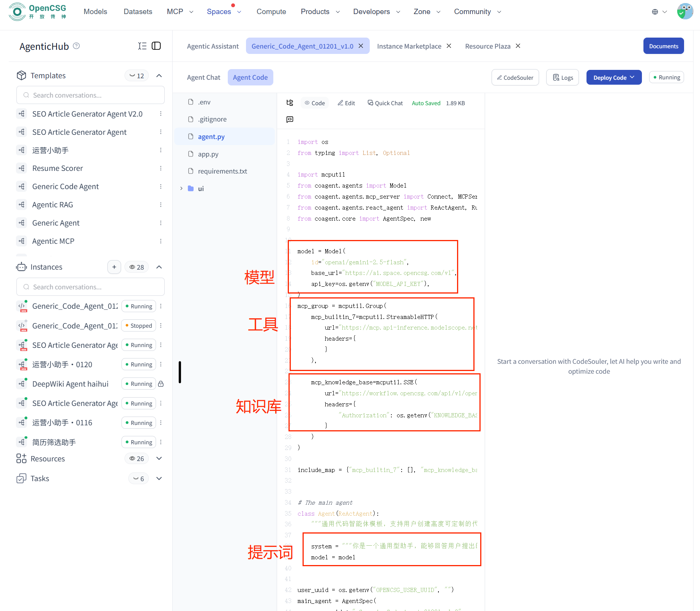Open the Instance Marketplace tab
The width and height of the screenshot is (700, 611).
tap(409, 46)
